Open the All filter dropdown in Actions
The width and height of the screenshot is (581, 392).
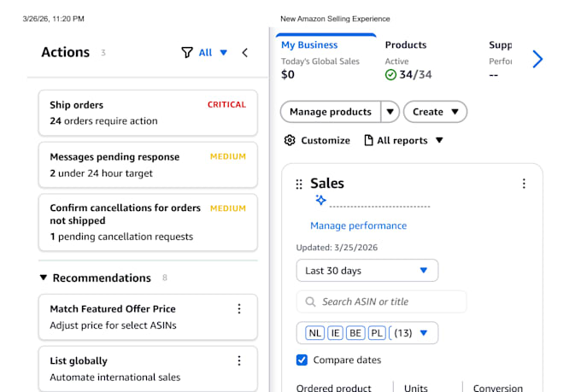coord(213,53)
